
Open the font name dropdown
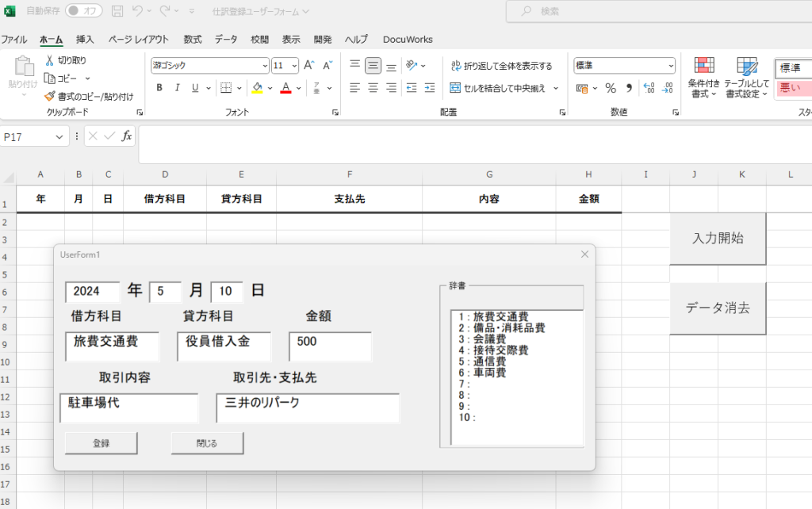[x=265, y=66]
